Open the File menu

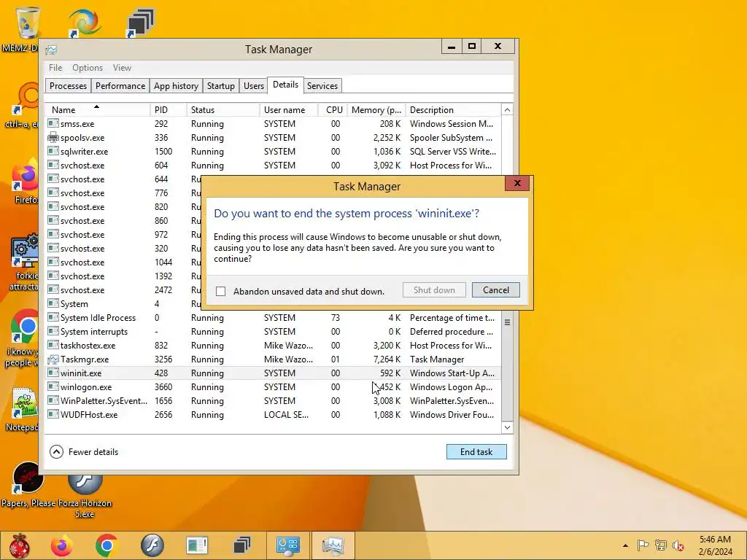[55, 68]
